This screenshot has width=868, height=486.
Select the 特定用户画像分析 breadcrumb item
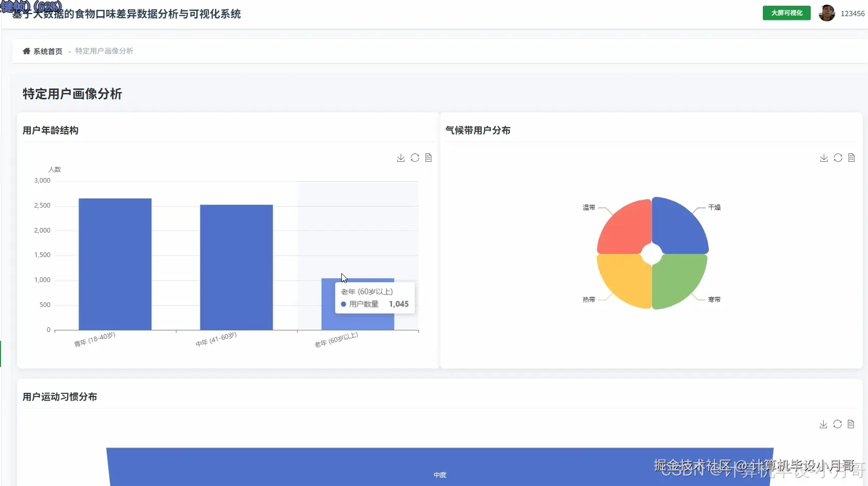[x=103, y=51]
